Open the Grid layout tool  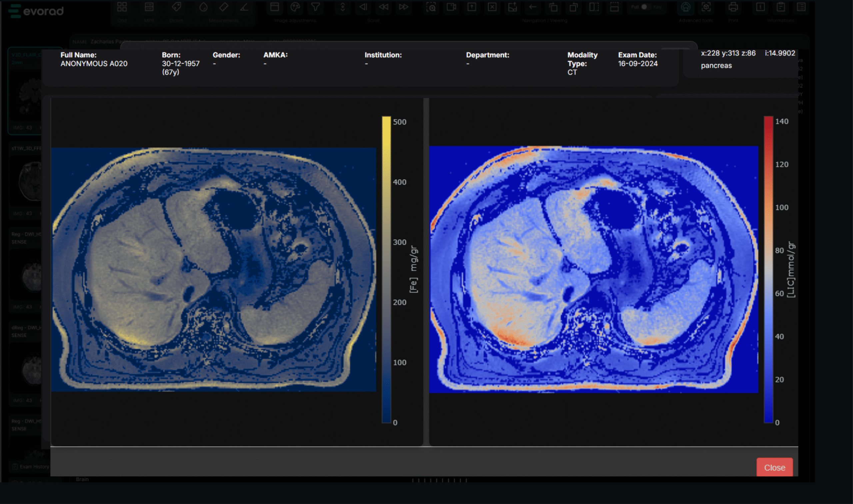pos(122,7)
